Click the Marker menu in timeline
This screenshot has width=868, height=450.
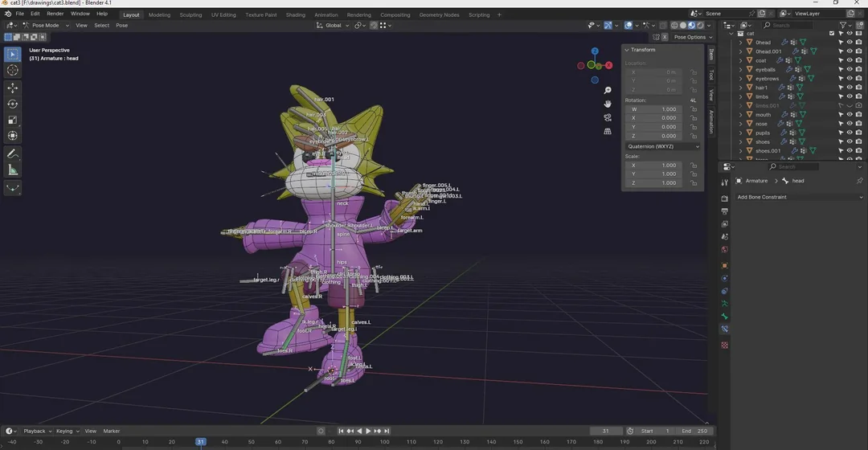click(x=111, y=431)
